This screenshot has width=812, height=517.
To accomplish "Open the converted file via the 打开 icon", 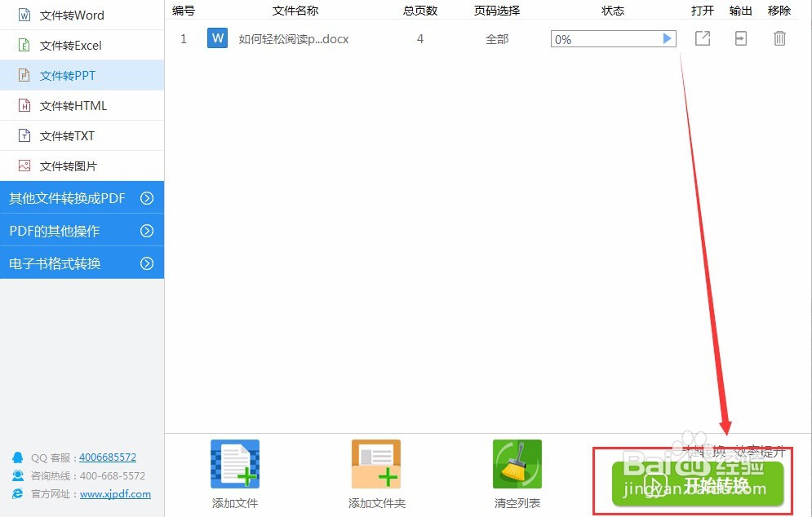I will (x=703, y=38).
